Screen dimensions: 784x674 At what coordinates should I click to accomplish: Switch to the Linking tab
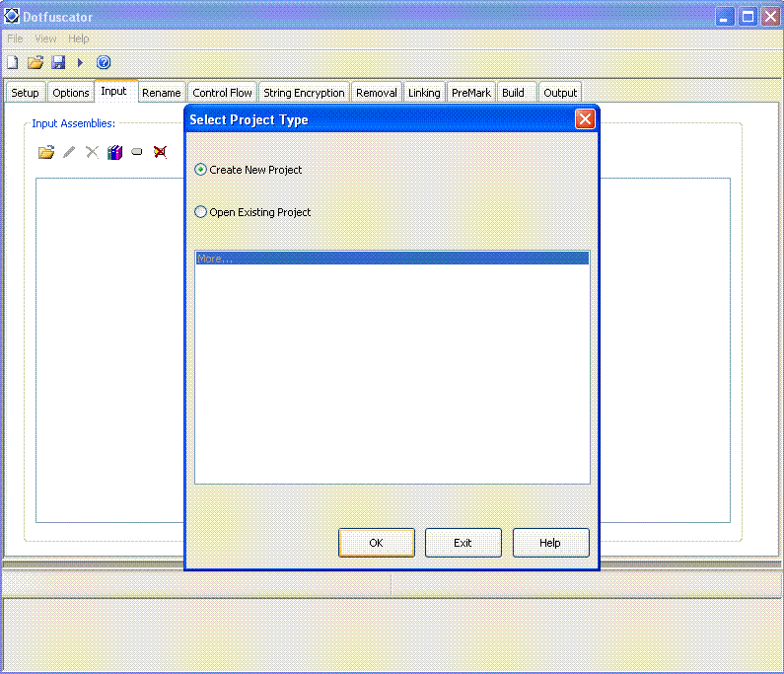[x=424, y=93]
